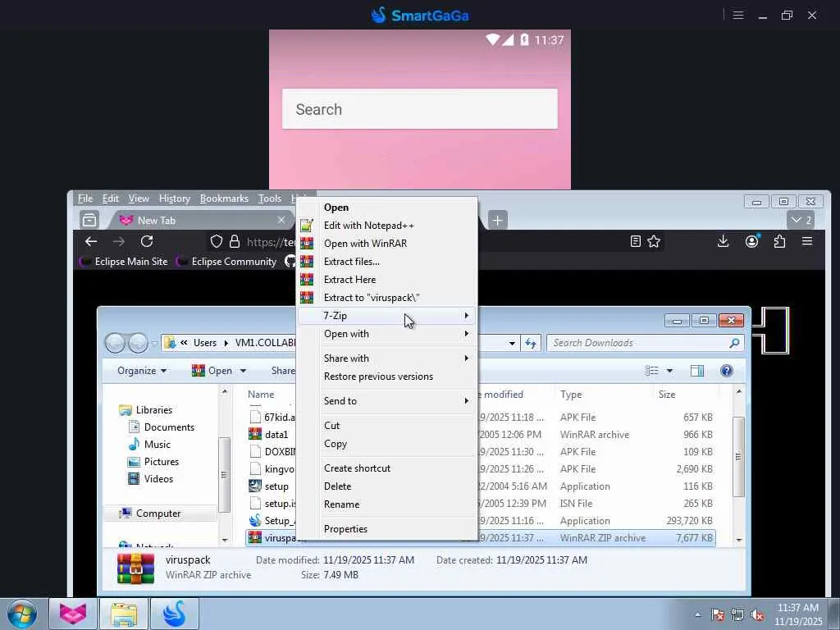
Task: Click the browser back arrow
Action: [x=91, y=242]
